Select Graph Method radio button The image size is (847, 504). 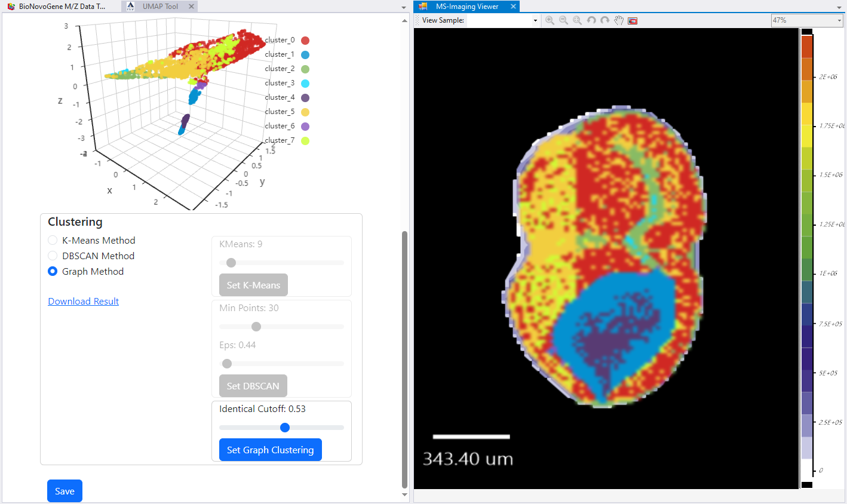point(53,271)
